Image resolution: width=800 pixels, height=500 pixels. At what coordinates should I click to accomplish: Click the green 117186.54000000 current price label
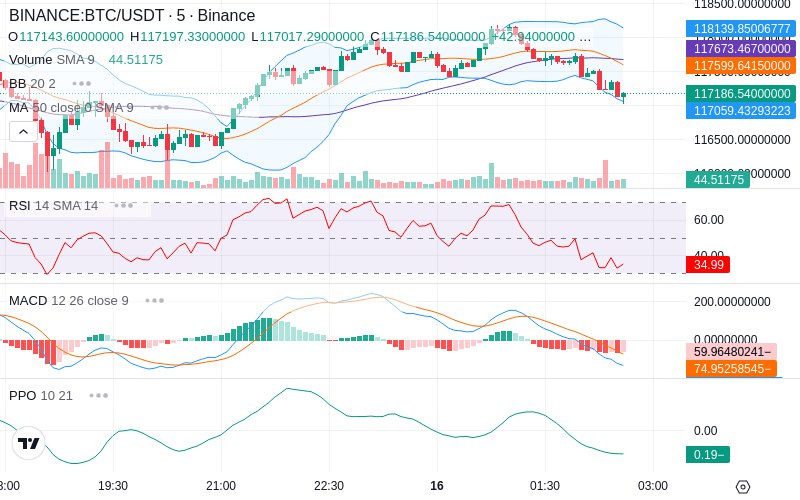(741, 93)
